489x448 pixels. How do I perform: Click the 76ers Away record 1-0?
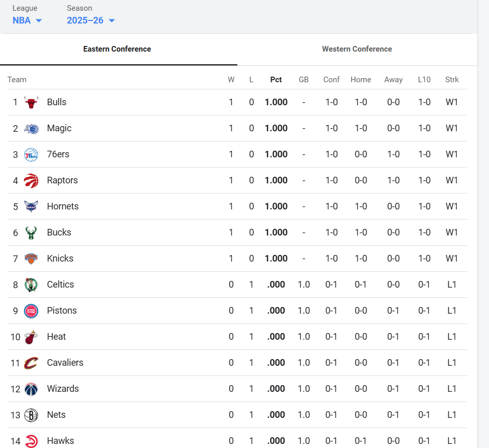(393, 154)
